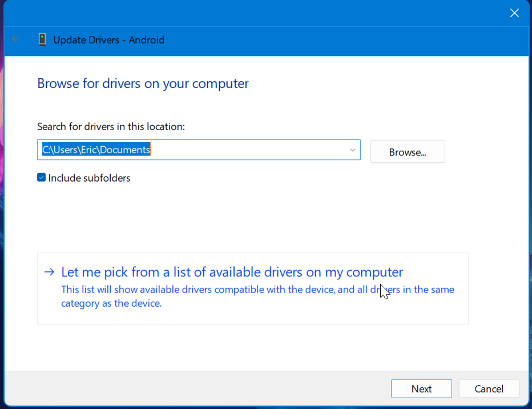Screen dimensions: 532x409
Task: Click the arrow icon beside "Let me pick"
Action: [49, 272]
